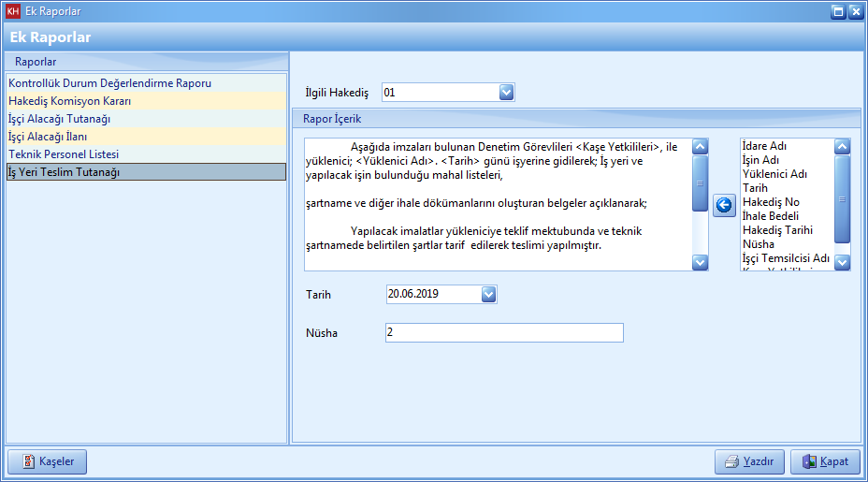868x482 pixels.
Task: Select İdare Adı in the field list
Action: 764,146
